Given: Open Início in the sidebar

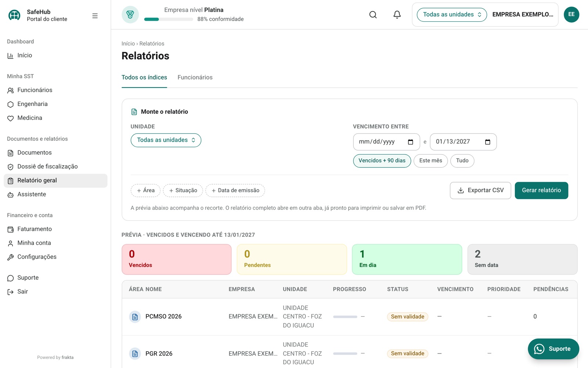Looking at the screenshot, I should click(x=55, y=56).
